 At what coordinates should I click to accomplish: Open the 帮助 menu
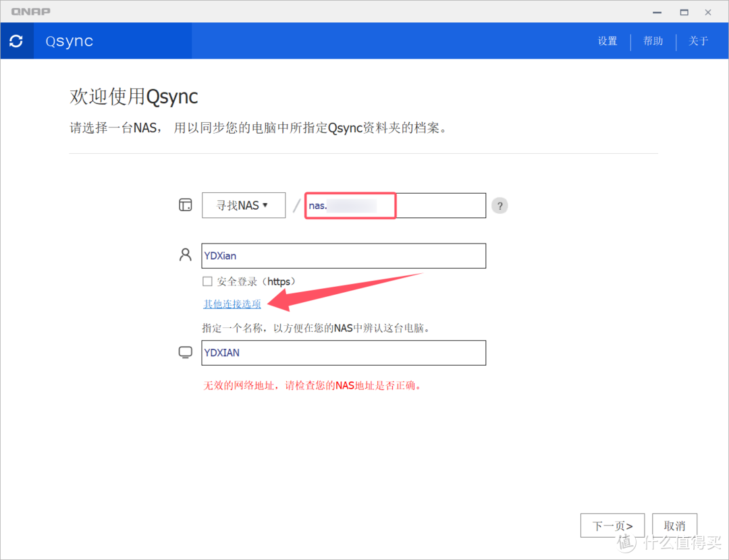[x=653, y=41]
